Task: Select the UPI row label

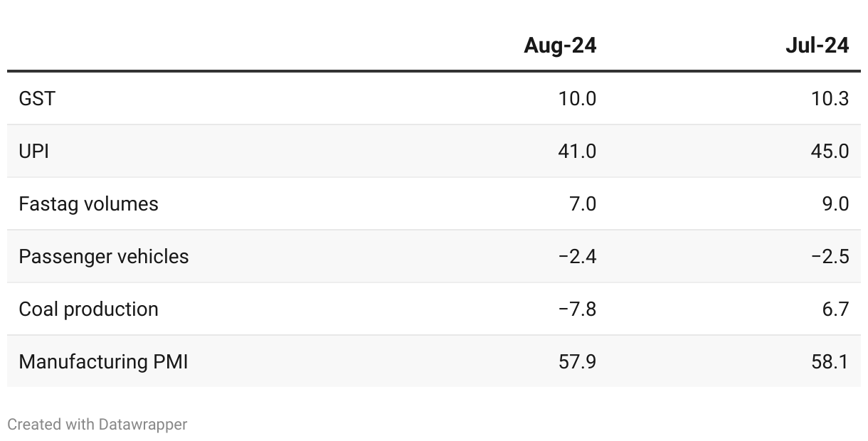Action: pos(34,152)
